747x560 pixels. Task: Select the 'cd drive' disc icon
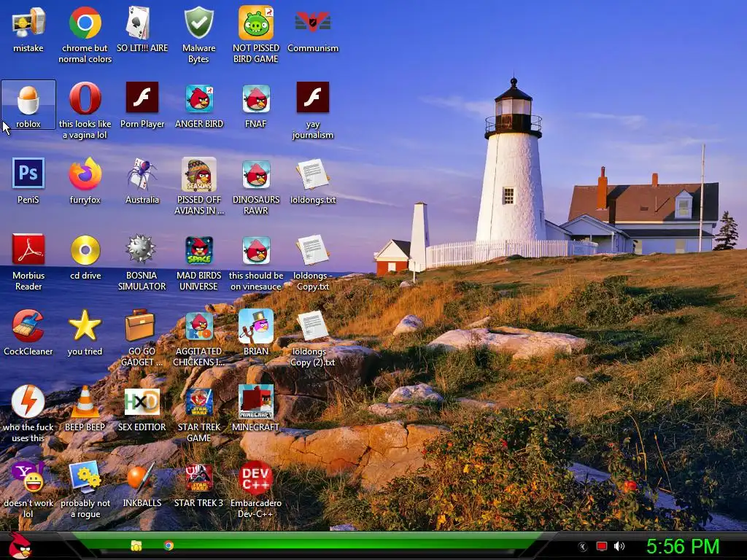[x=85, y=250]
